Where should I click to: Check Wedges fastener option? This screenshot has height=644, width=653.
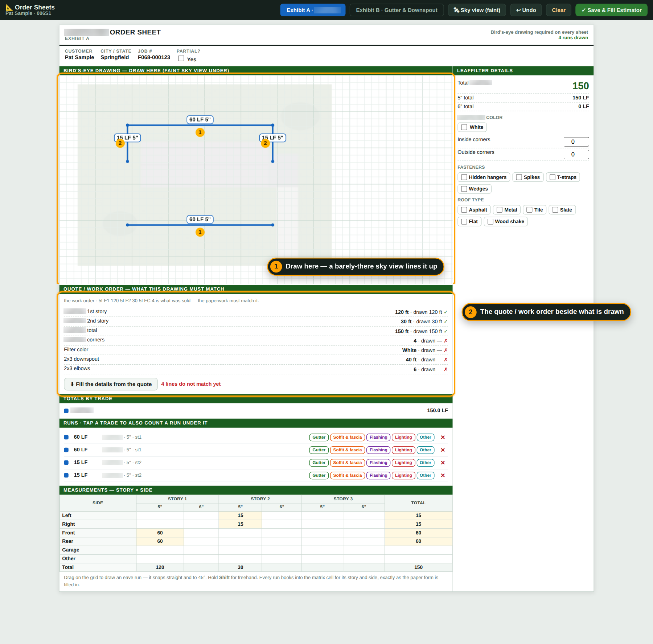[x=464, y=189]
